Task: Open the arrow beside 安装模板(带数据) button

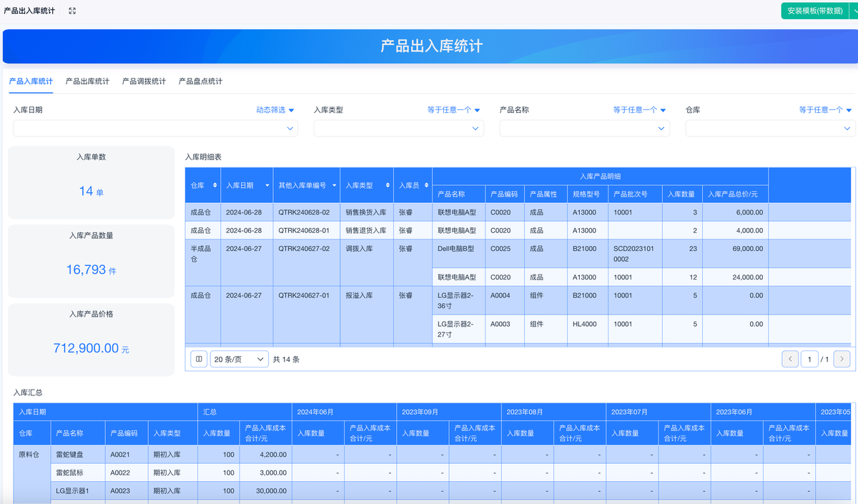Action: 852,11
